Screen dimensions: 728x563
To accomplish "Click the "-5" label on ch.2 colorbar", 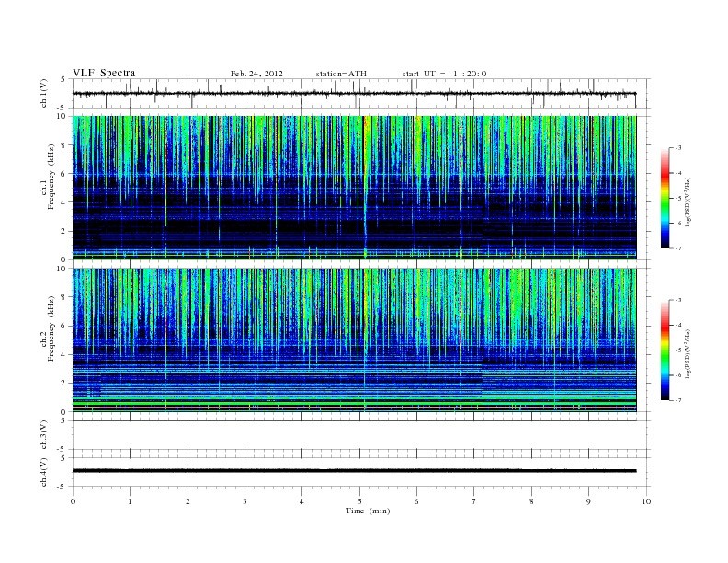I will coord(677,350).
